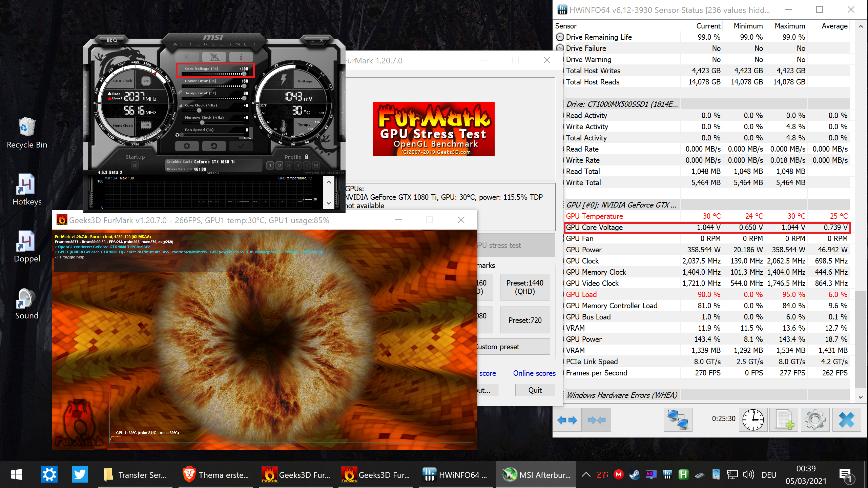Click HWiNFO reset clock icon
The width and height of the screenshot is (868, 488).
click(x=753, y=420)
